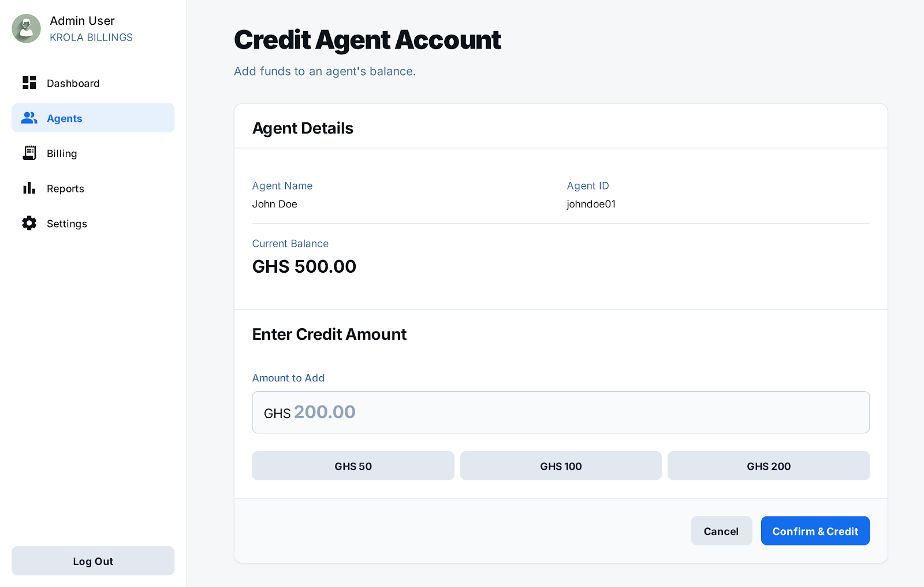Click the Settings gear icon

[x=29, y=224]
